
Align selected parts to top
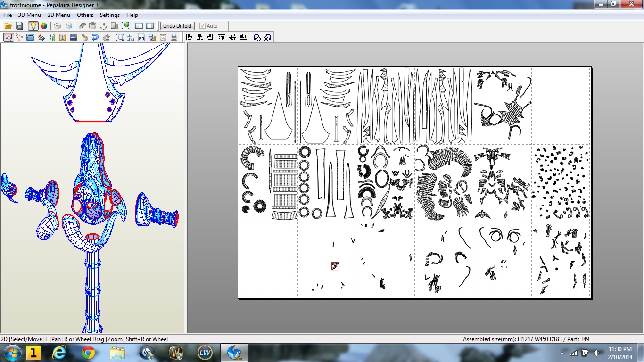[222, 37]
